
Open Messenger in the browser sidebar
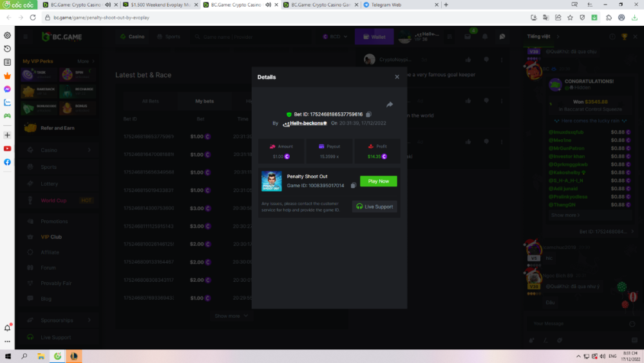(x=7, y=89)
